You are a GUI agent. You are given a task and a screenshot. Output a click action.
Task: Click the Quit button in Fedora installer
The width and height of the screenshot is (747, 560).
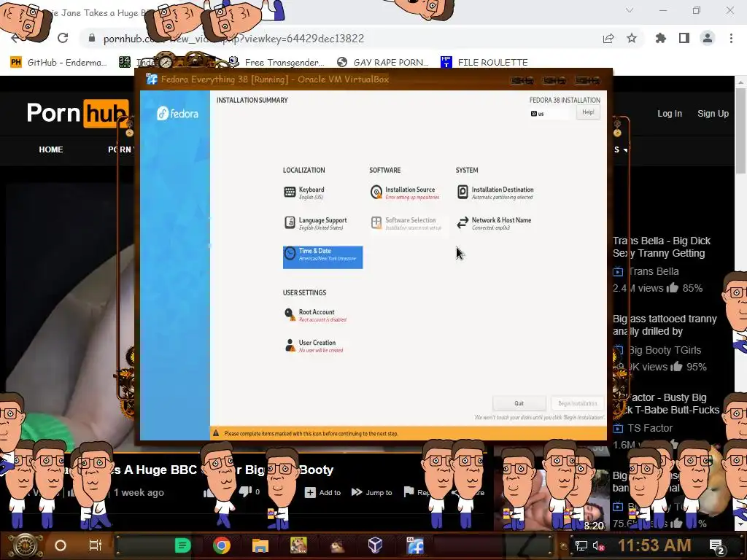pyautogui.click(x=519, y=403)
